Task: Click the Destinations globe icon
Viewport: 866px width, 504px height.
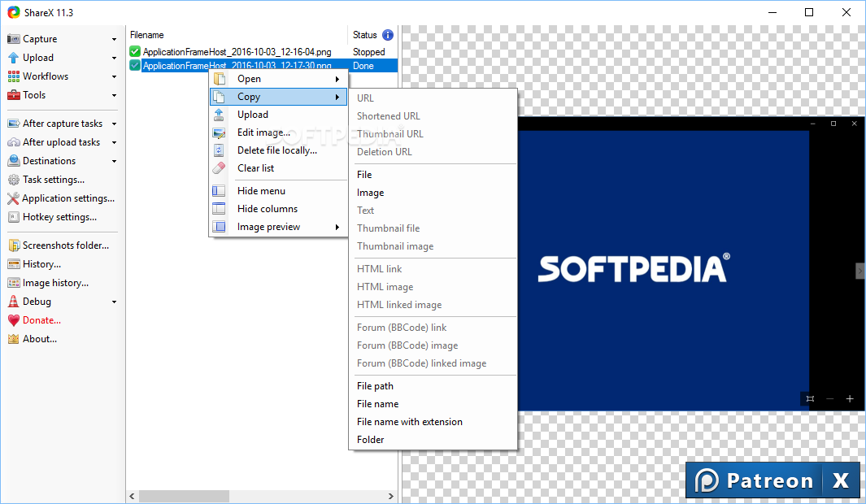Action: (13, 161)
